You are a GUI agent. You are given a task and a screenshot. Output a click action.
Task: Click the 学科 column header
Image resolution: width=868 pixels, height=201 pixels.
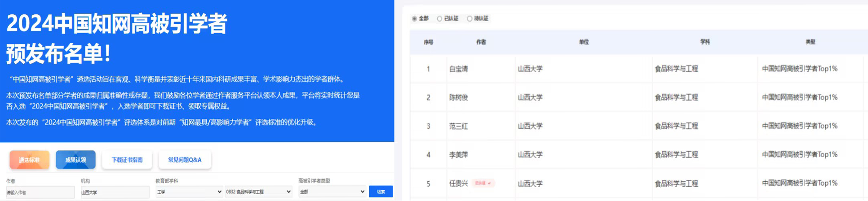coord(704,42)
